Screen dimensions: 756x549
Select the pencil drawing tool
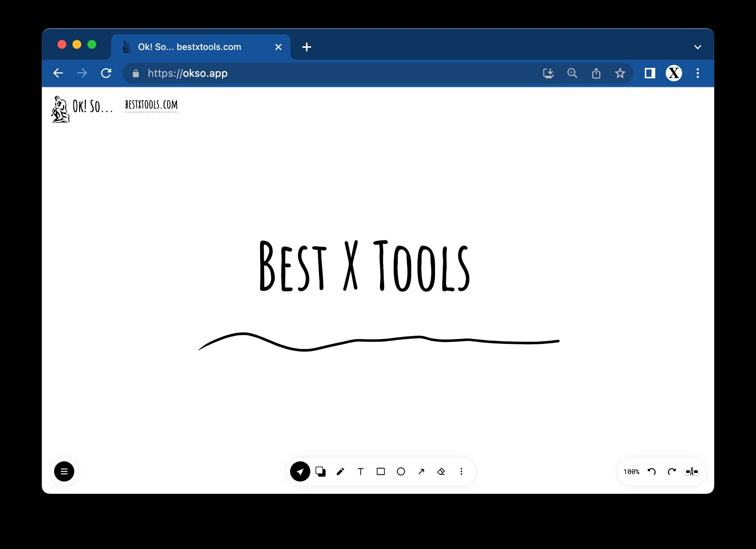tap(340, 472)
